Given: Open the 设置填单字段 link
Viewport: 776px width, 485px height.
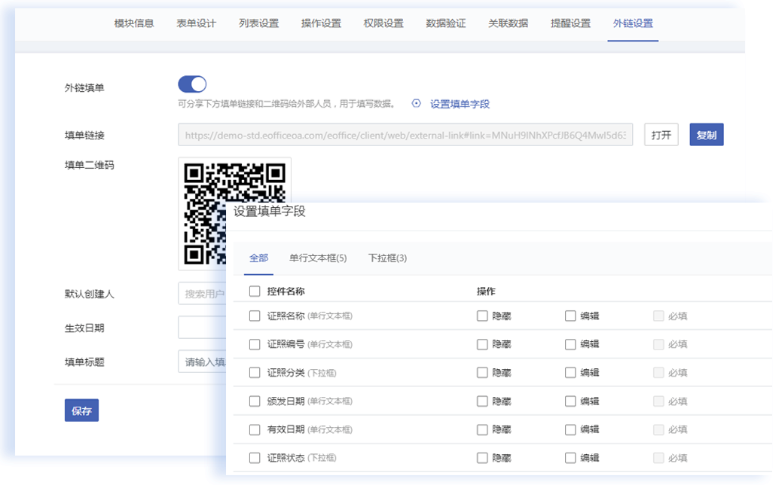Looking at the screenshot, I should pyautogui.click(x=460, y=103).
